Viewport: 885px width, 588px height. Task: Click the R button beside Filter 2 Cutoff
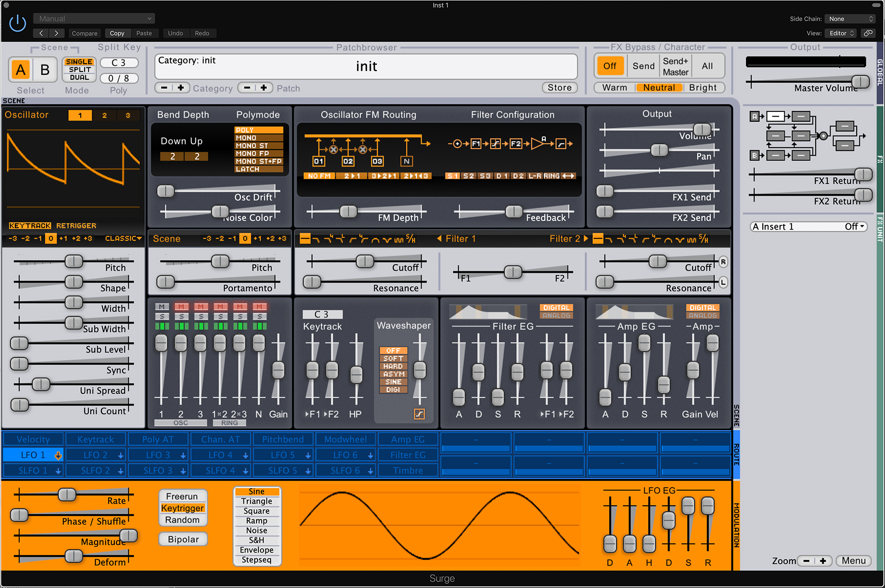tap(723, 262)
